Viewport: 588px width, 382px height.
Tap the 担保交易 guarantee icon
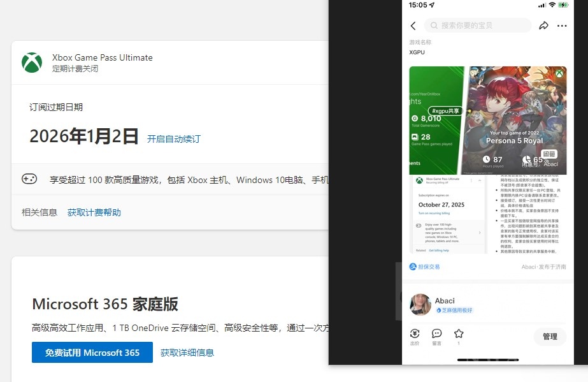(x=413, y=267)
